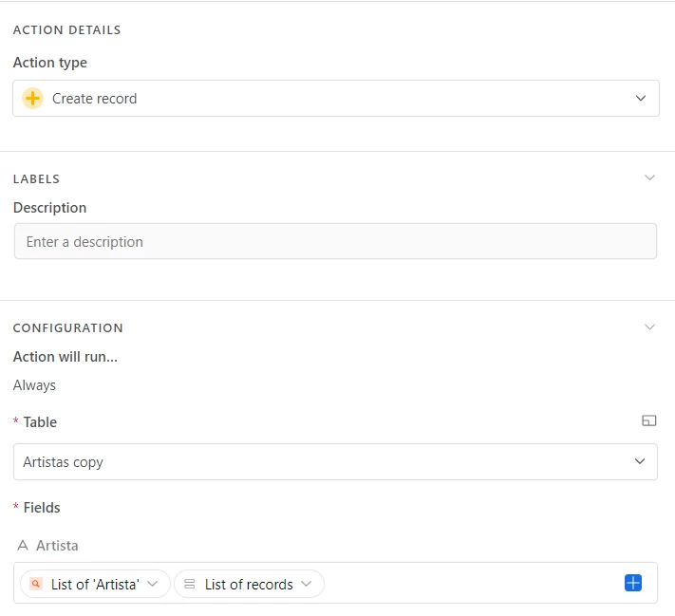Viewport: 675px width, 616px height.
Task: Click the 'Fields' label
Action: [42, 507]
